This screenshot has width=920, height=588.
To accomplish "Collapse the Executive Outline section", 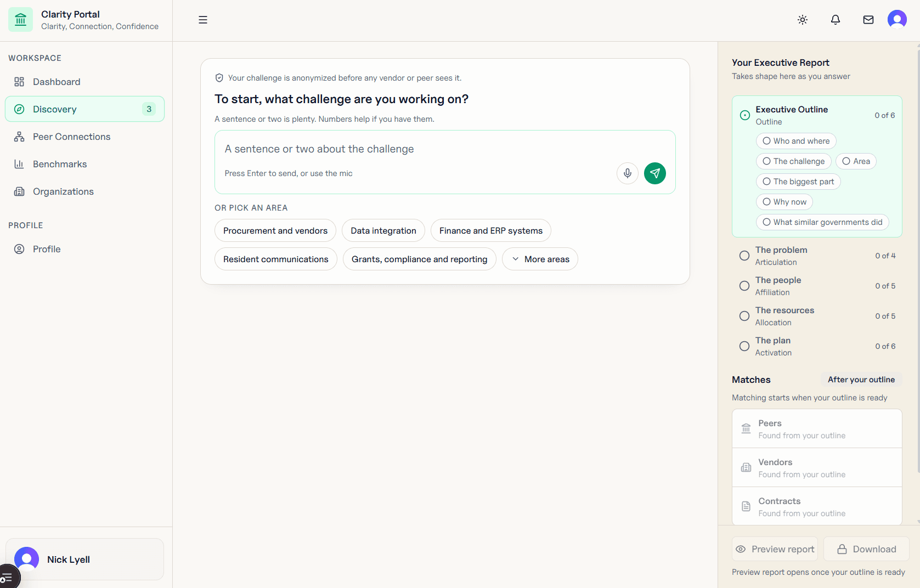I will pos(817,115).
